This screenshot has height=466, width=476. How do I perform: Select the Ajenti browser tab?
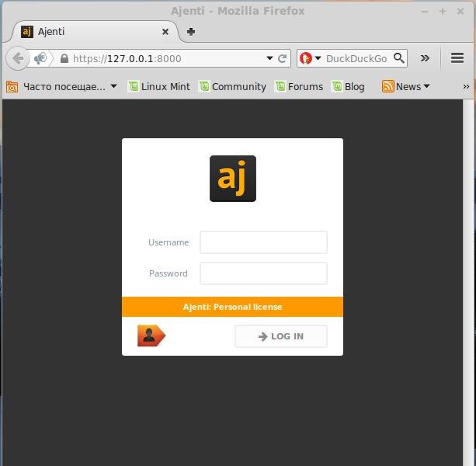pyautogui.click(x=94, y=32)
